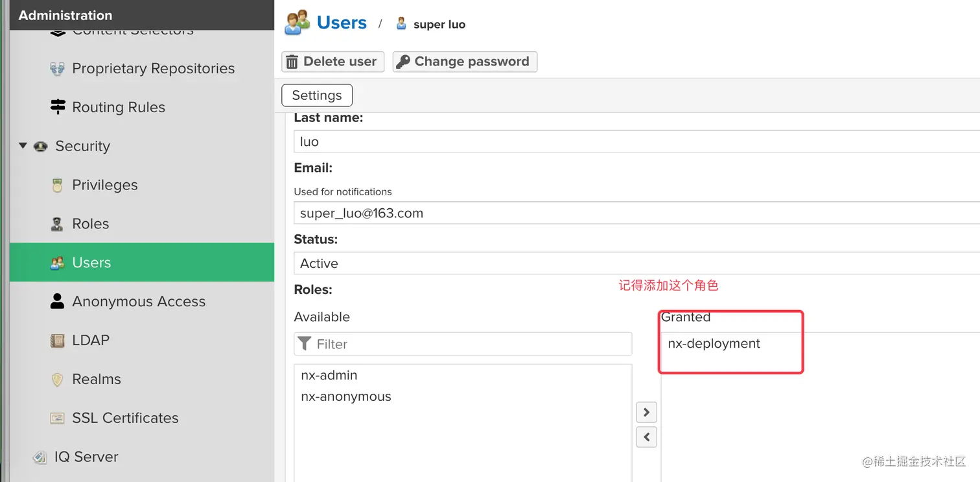This screenshot has height=482, width=980.
Task: Click the LDAP book icon
Action: click(58, 341)
